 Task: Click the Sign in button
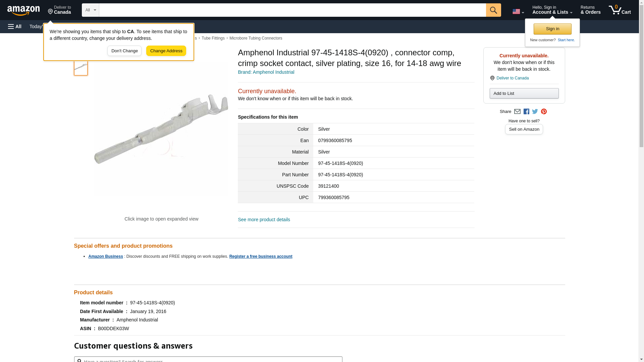pos(552,29)
